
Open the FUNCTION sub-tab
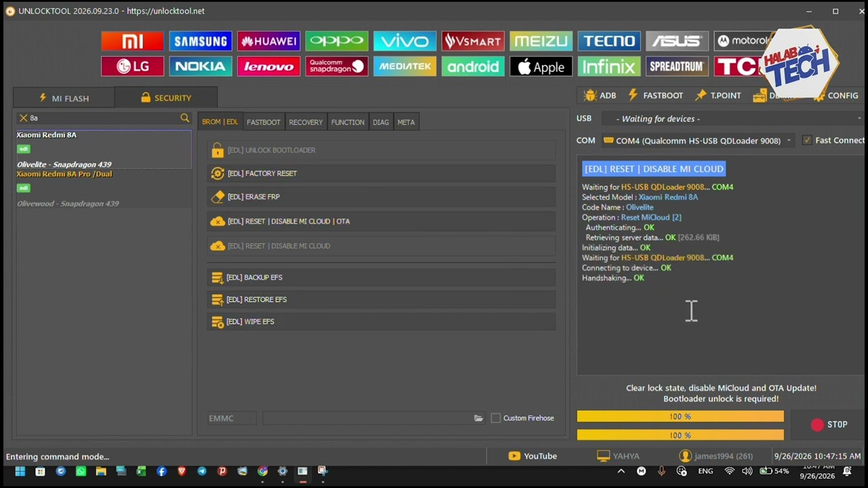click(x=348, y=122)
